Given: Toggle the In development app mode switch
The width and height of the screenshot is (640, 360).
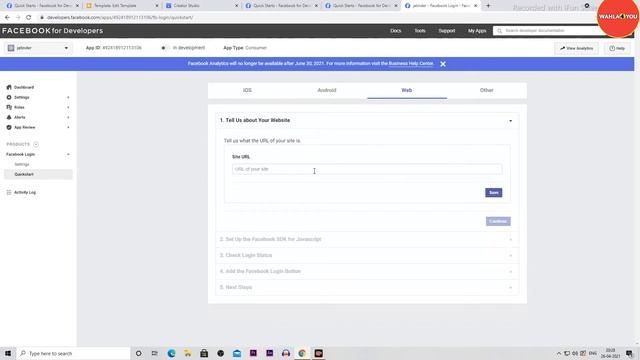Looking at the screenshot, I should tap(164, 48).
